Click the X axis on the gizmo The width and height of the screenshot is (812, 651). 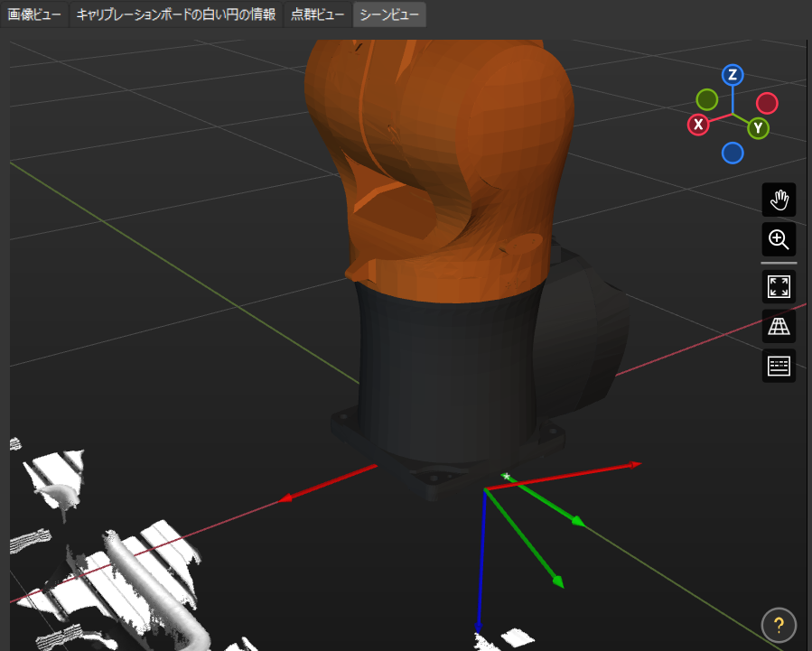(698, 125)
